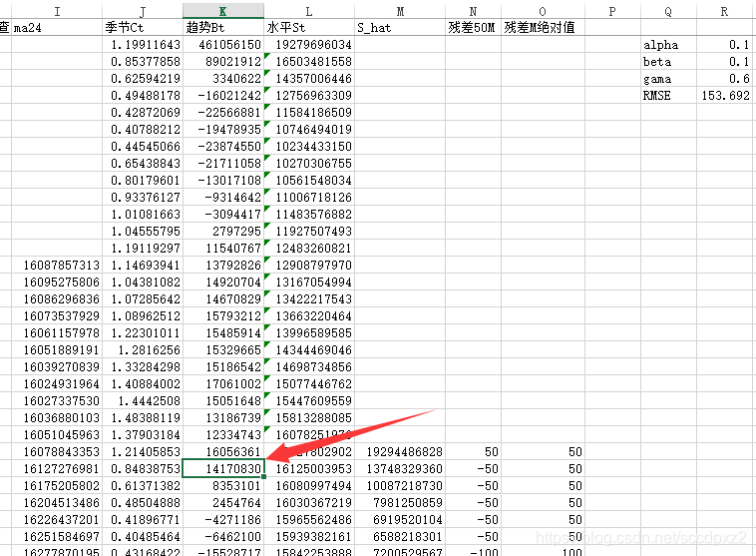Select cell containing 16080997494
This screenshot has height=556, width=756.
(309, 485)
